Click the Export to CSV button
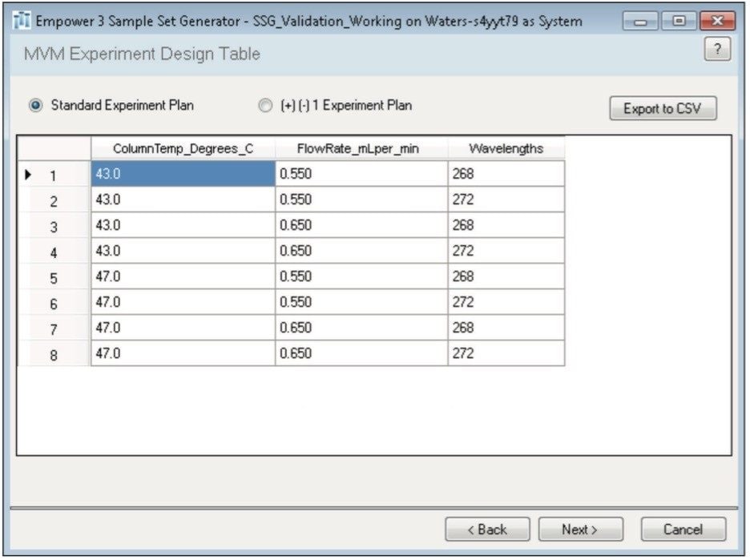 point(663,109)
